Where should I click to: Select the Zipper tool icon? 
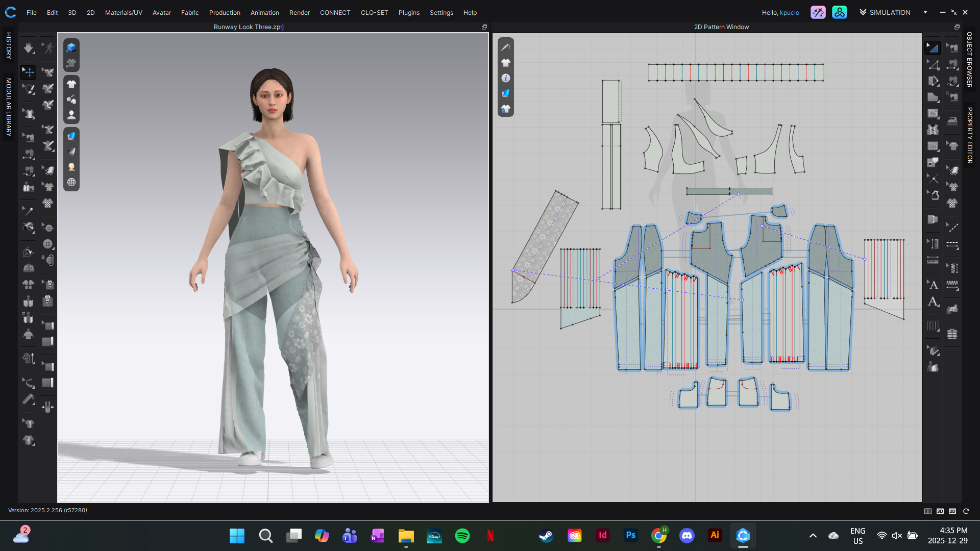(x=48, y=301)
